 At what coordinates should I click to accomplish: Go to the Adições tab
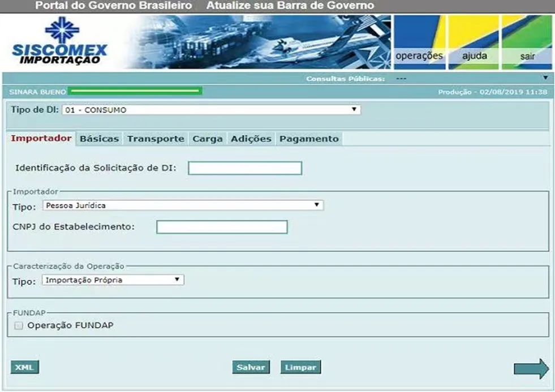[x=251, y=139]
